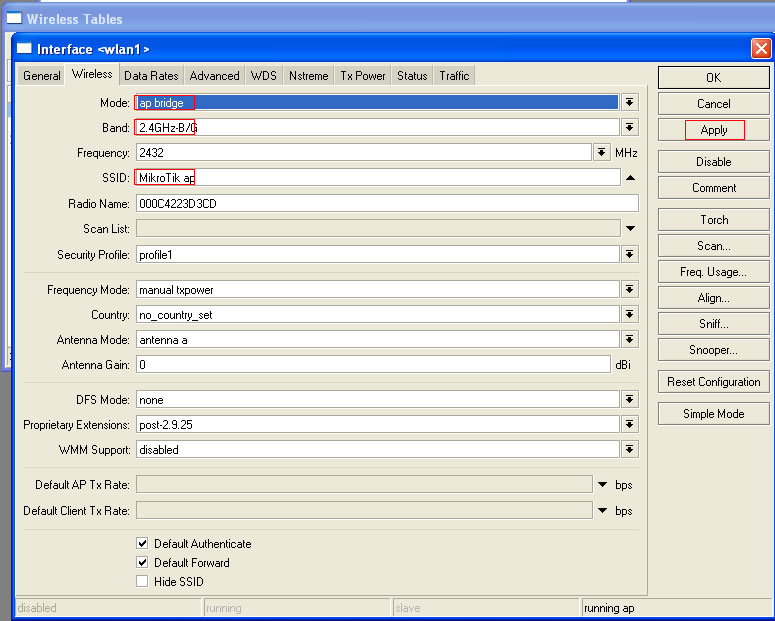The height and width of the screenshot is (621, 775).
Task: Toggle Default Forward checkbox
Action: point(142,562)
